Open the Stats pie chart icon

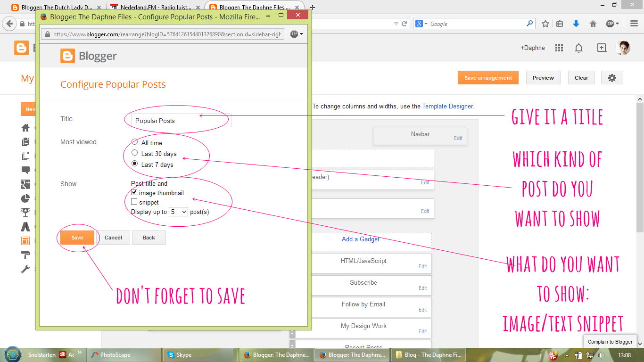coord(25,198)
